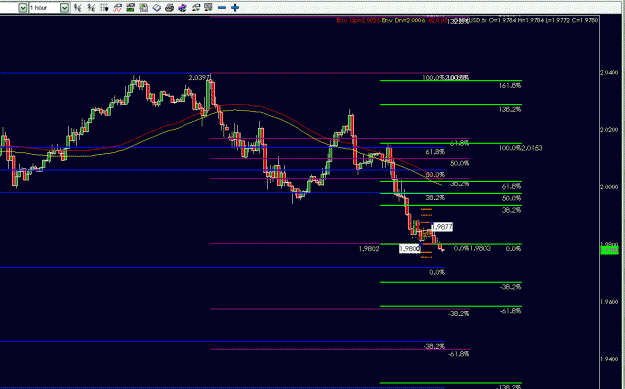The height and width of the screenshot is (389, 625).
Task: Click the 0.0%1.9803 Fibonacci label
Action: pos(472,249)
